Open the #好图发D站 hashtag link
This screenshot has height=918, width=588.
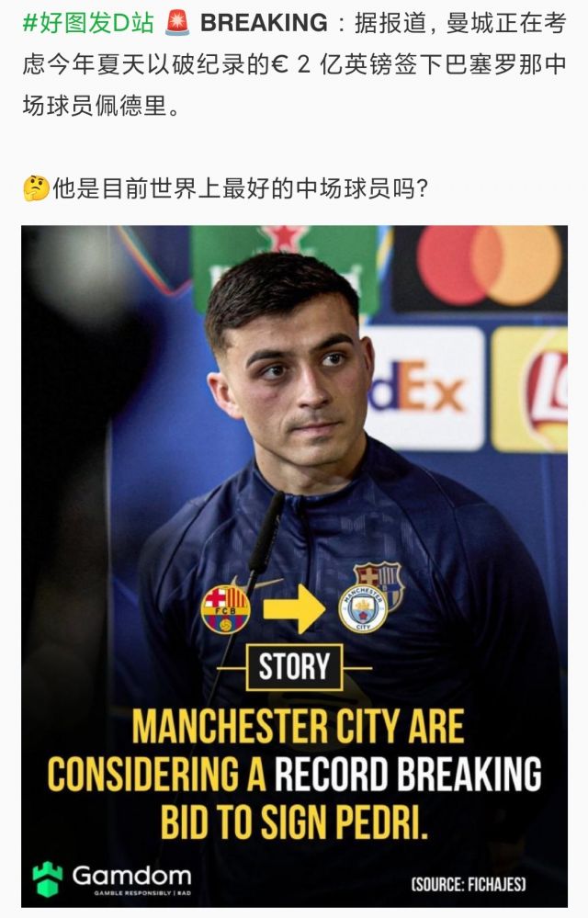88,23
